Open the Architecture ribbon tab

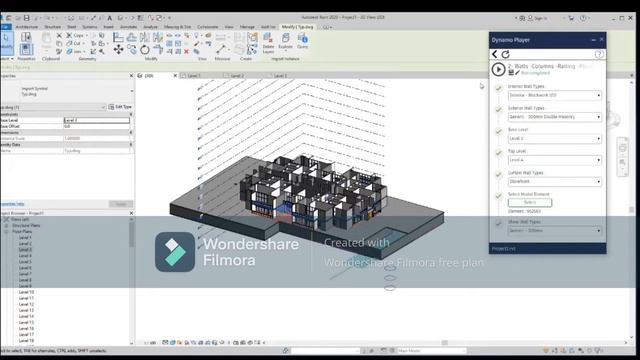tap(27, 27)
